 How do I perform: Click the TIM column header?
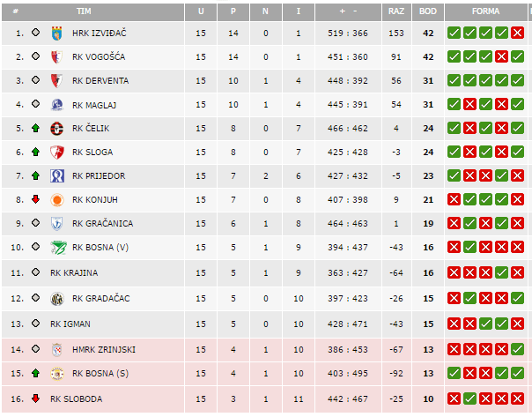84,11
